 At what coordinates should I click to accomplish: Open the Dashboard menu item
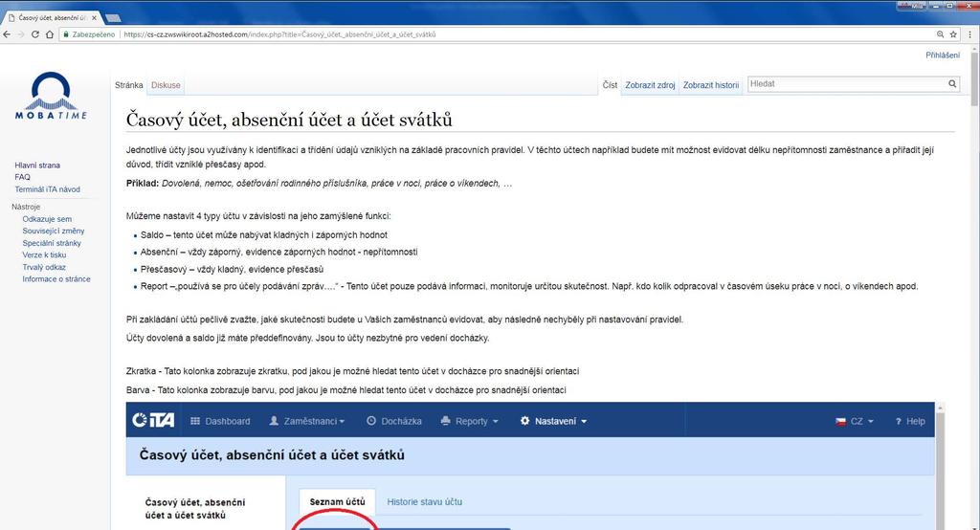point(220,421)
